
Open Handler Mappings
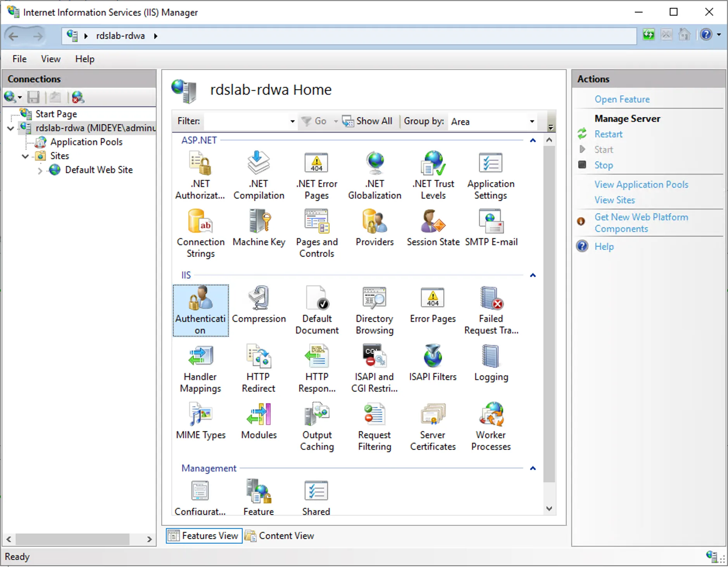200,366
